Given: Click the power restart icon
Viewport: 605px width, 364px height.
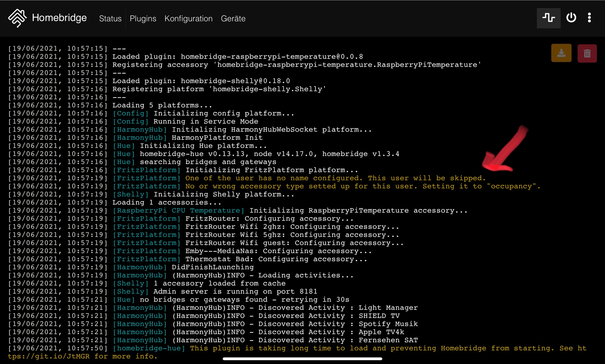Looking at the screenshot, I should pos(571,18).
